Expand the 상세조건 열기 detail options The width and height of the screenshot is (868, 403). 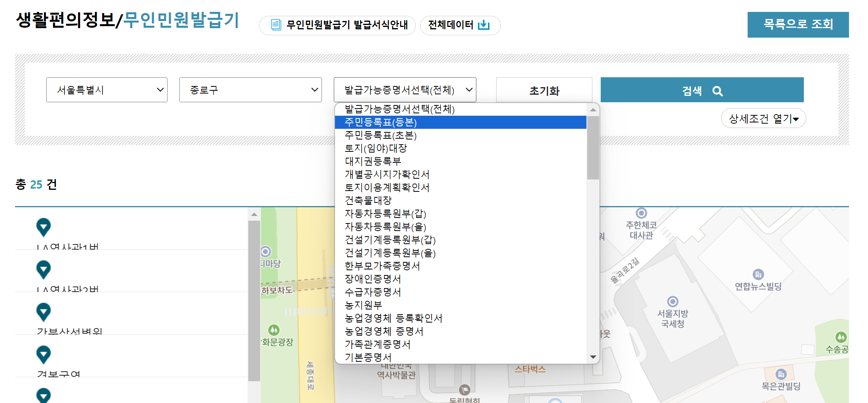pyautogui.click(x=763, y=118)
